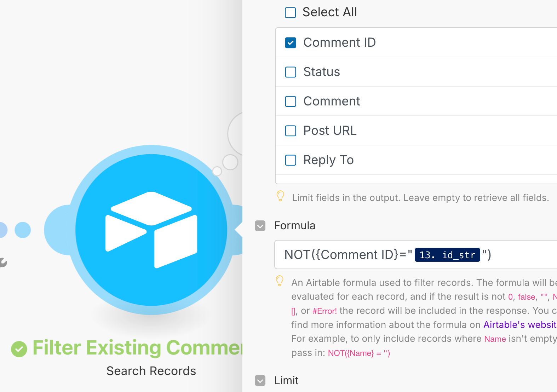The image size is (557, 392).
Task: Click the Search Records subtitle
Action: point(151,371)
